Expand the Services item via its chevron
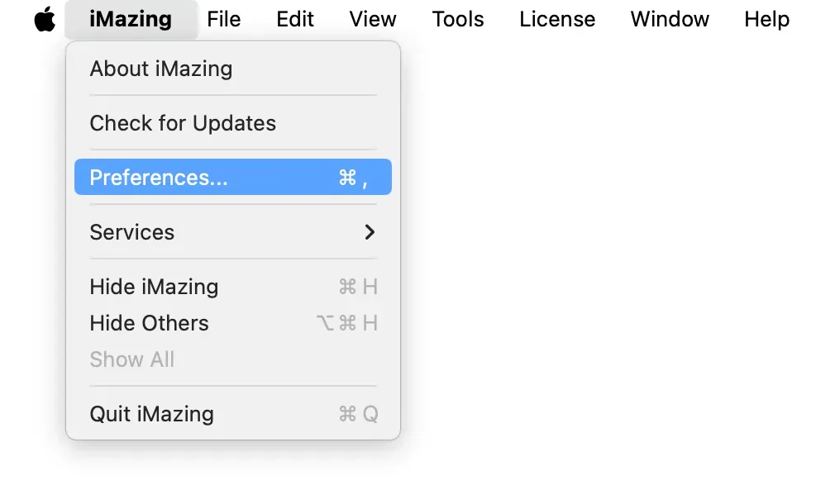This screenshot has width=835, height=504. point(370,232)
